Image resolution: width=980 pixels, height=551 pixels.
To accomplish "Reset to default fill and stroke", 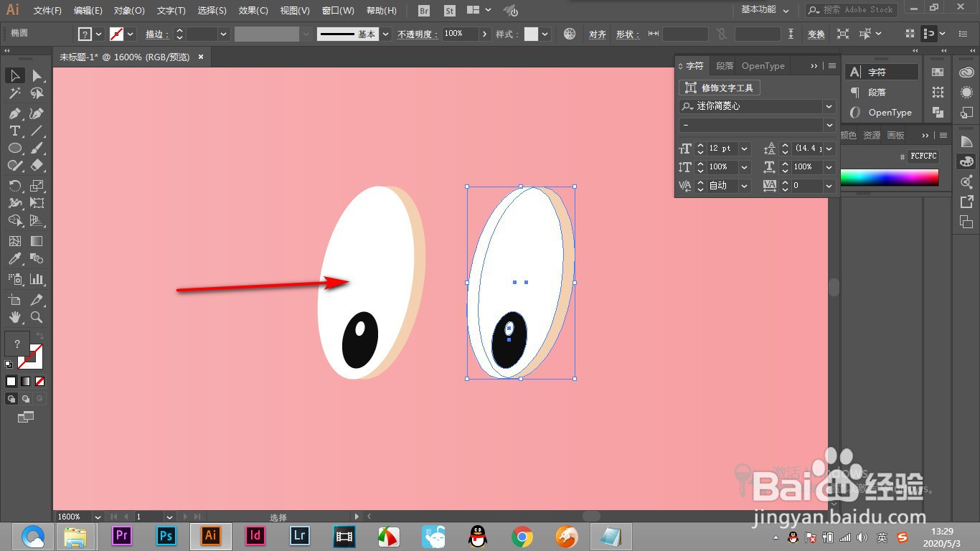I will coord(9,364).
